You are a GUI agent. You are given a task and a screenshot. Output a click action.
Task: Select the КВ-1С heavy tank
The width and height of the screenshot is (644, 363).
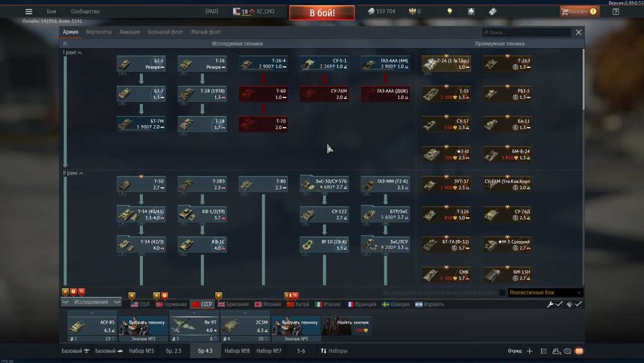pos(202,245)
